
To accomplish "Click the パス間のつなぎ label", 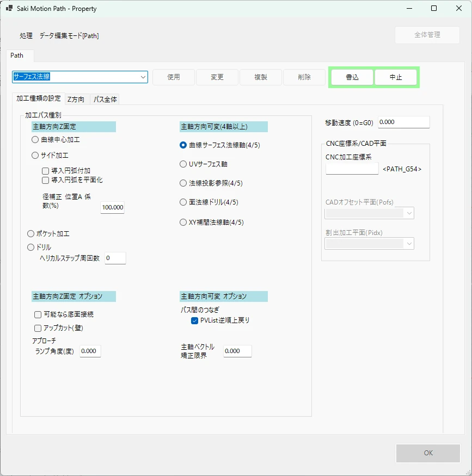I will tap(200, 310).
